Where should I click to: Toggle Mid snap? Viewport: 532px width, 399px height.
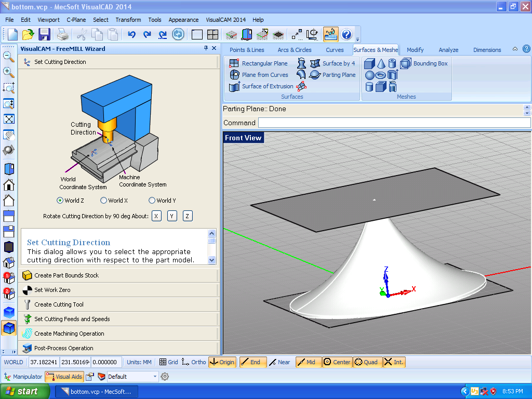point(308,362)
